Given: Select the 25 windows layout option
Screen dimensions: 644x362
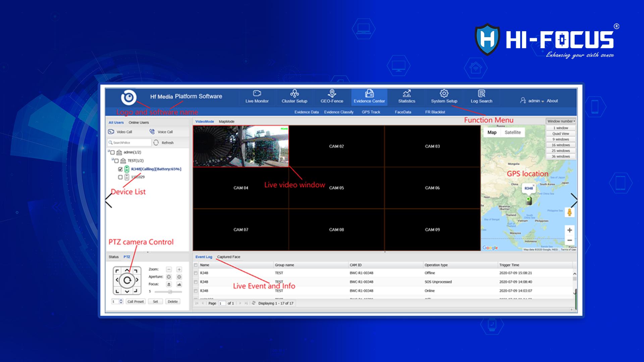Looking at the screenshot, I should click(x=561, y=151).
